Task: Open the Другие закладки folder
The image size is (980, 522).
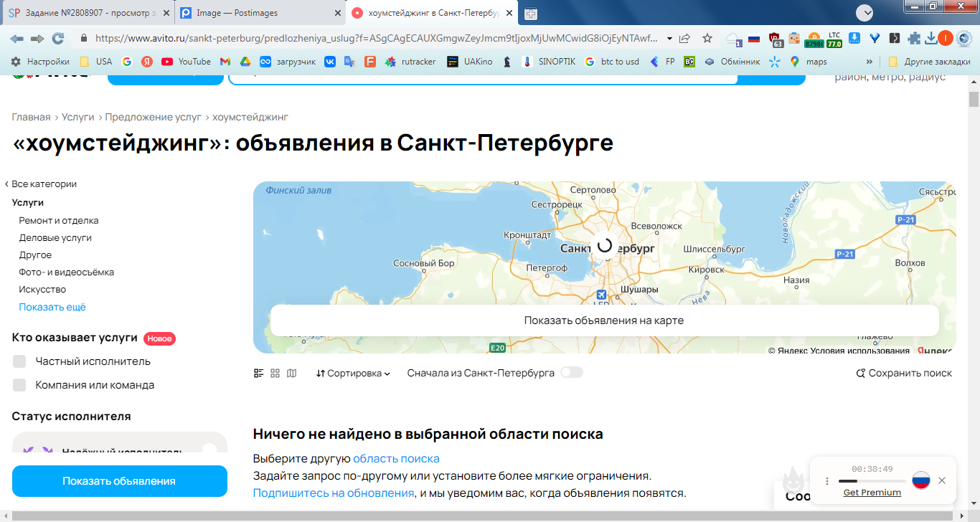Action: click(929, 62)
